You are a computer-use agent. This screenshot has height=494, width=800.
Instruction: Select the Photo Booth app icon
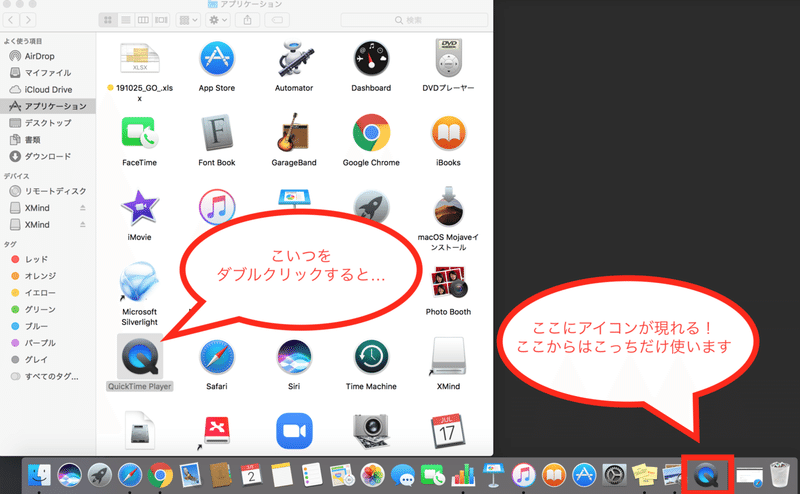(x=448, y=282)
